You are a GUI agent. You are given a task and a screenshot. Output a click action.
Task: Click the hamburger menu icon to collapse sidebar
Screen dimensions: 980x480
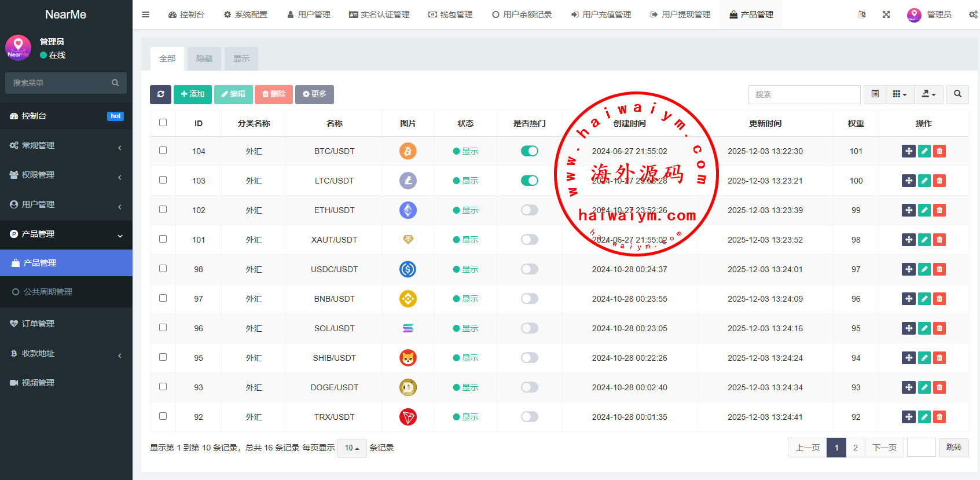pyautogui.click(x=146, y=14)
